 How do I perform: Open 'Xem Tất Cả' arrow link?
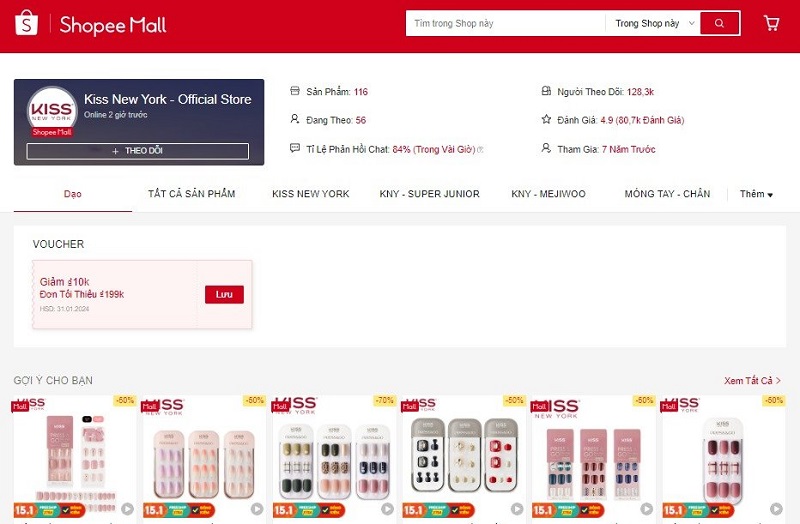(752, 381)
